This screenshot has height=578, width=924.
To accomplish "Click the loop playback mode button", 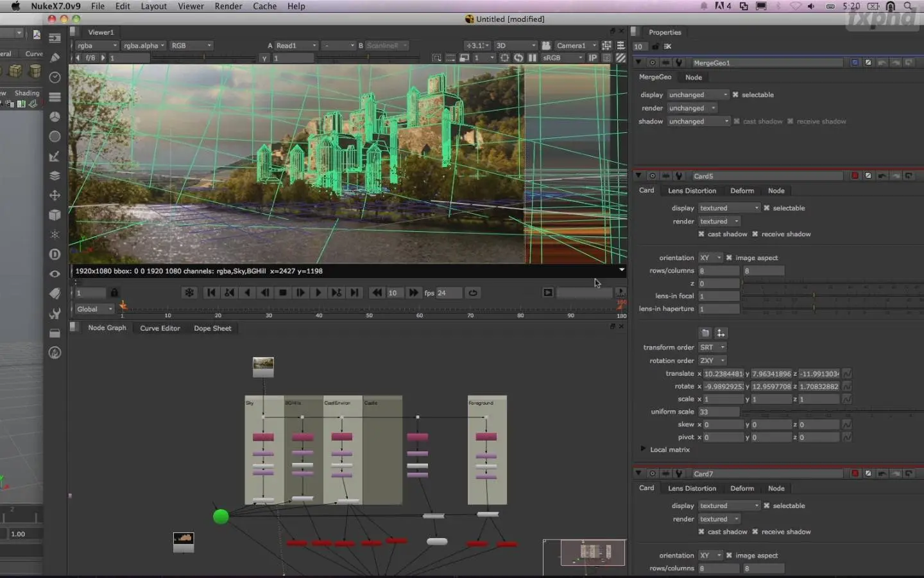I will 473,293.
